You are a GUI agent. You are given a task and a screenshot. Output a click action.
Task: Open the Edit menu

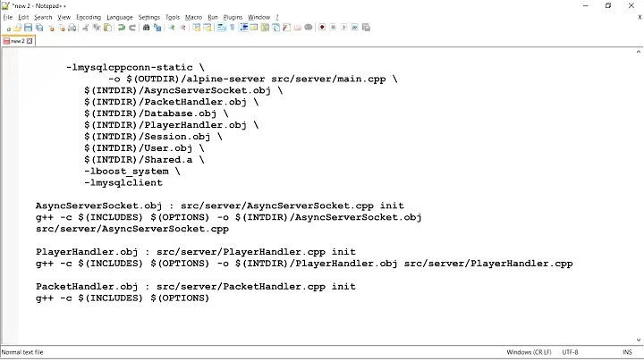[x=23, y=17]
